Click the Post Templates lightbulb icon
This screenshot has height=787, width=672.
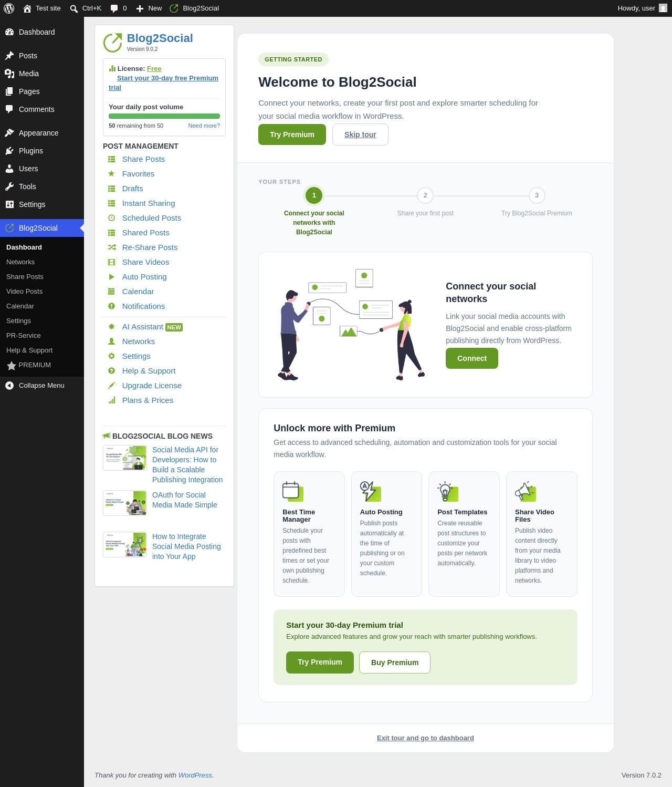447,491
